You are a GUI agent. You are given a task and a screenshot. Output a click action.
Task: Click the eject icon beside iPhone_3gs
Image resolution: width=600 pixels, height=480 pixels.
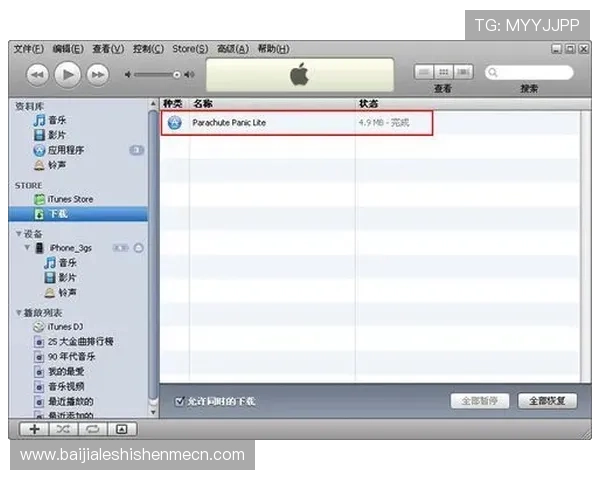(139, 248)
